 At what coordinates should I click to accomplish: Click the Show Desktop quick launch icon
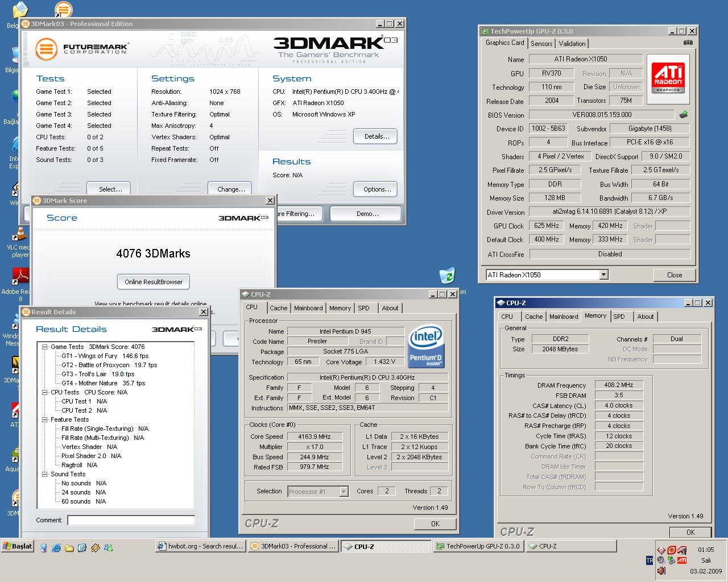(43, 548)
